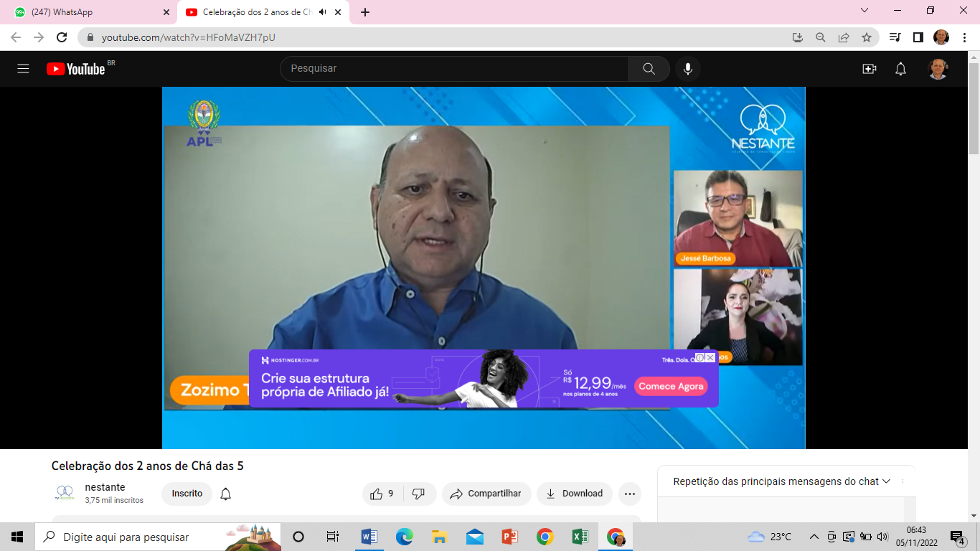Click the search magnifier button
This screenshot has height=551, width=980.
pos(649,69)
